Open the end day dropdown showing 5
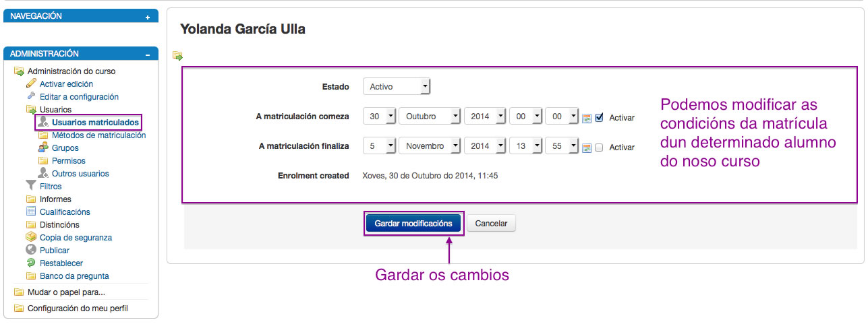This screenshot has height=326, width=868. (x=379, y=146)
